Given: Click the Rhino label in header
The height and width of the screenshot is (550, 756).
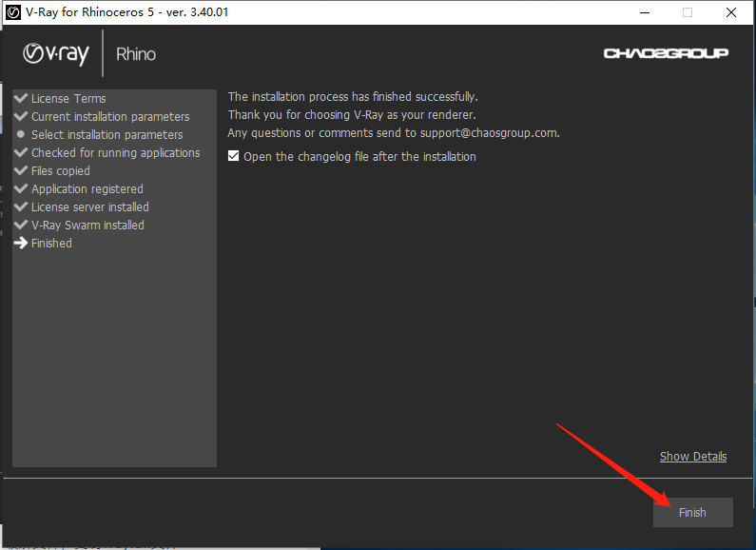Looking at the screenshot, I should pos(136,54).
